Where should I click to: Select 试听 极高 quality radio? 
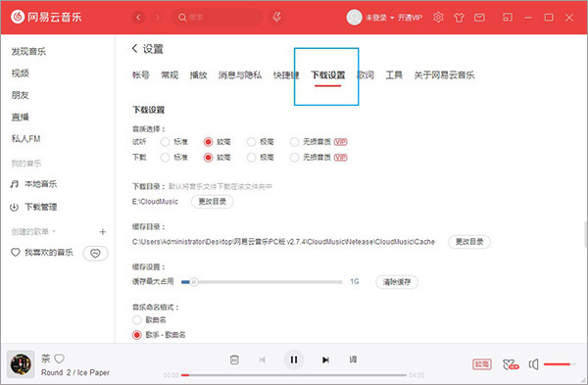point(251,142)
